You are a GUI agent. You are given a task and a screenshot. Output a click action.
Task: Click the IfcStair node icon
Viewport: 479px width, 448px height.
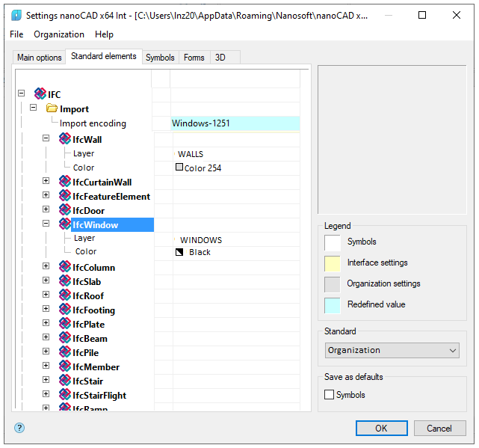click(65, 381)
